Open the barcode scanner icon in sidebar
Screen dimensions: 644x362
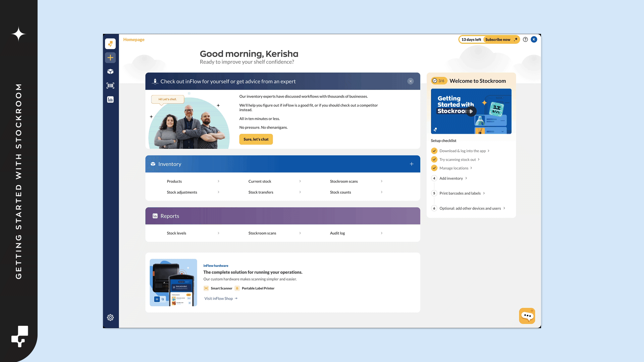click(110, 85)
